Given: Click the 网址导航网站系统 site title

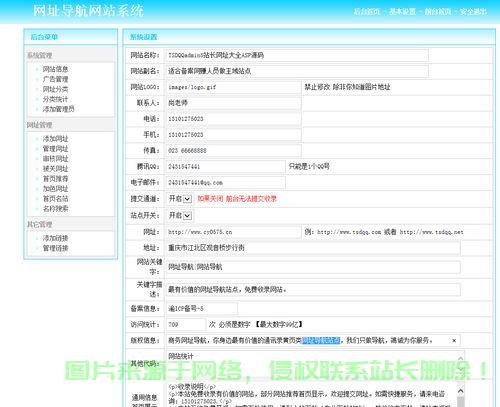Looking at the screenshot, I should tap(88, 11).
